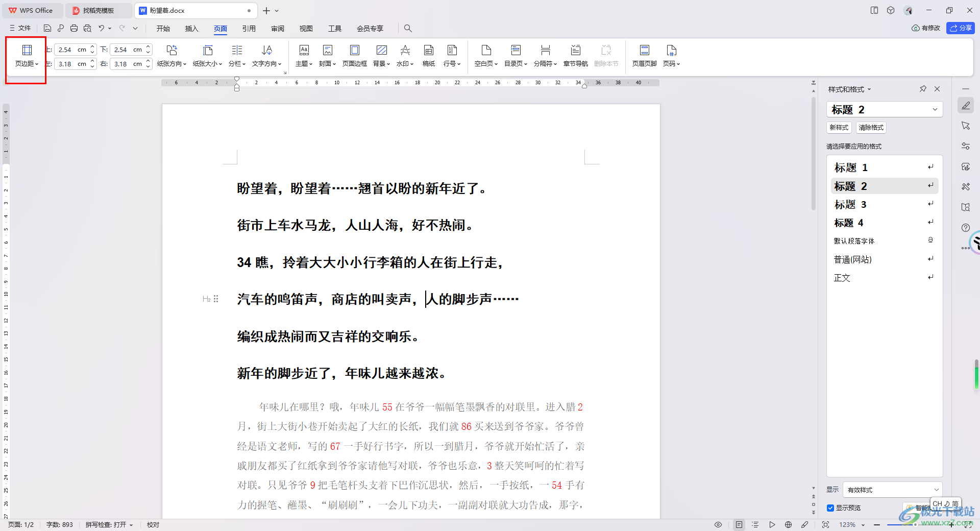
Task: Click the search magnifier in menu bar
Action: [408, 29]
